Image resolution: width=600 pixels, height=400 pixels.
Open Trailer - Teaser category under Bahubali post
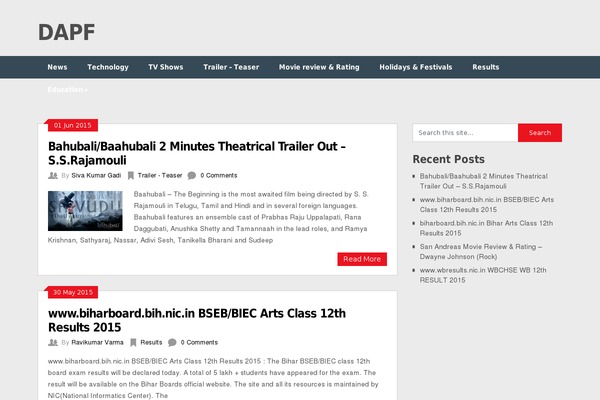click(160, 175)
